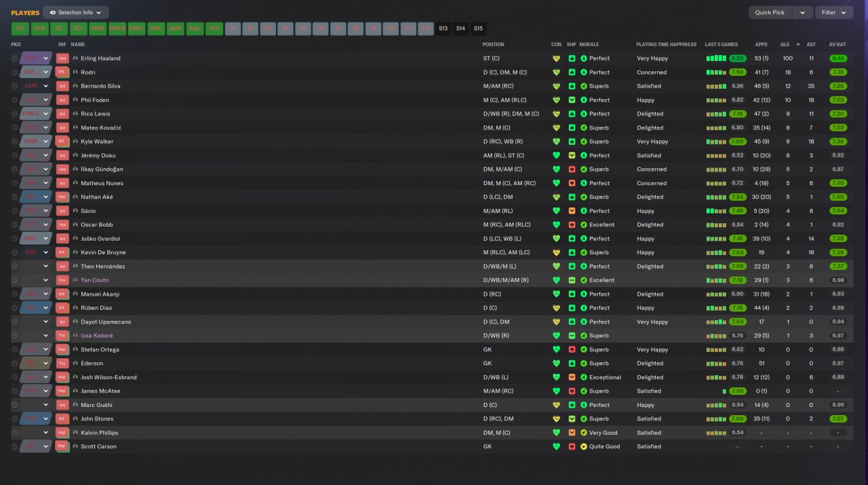Open AMR position dropdown for Bernardo Silva
868x485 pixels.
point(36,86)
